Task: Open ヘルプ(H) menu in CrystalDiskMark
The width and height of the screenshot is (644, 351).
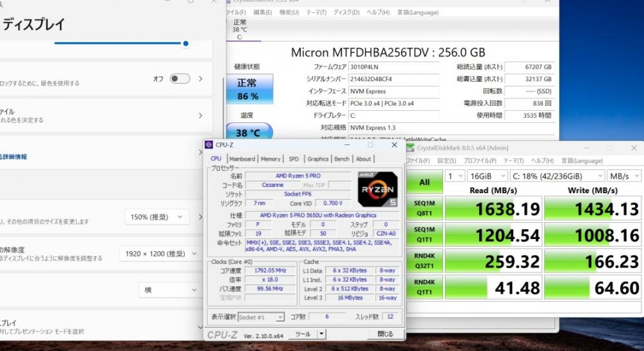Action: point(542,161)
